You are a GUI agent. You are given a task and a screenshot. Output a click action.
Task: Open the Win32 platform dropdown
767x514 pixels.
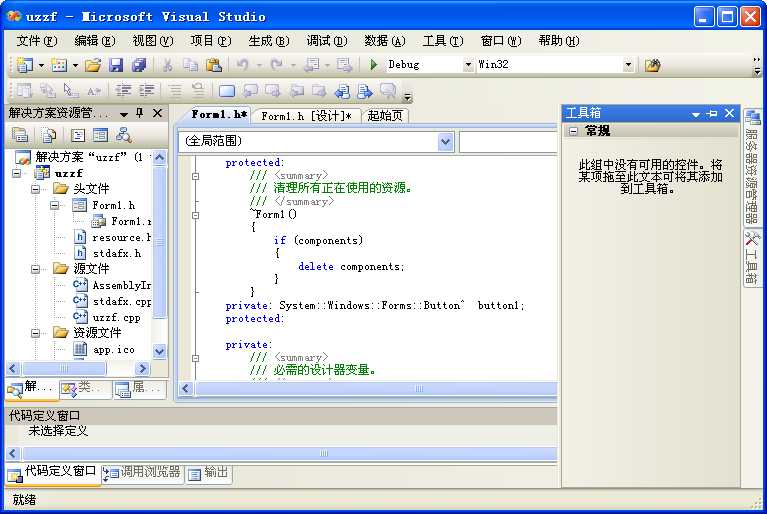628,65
